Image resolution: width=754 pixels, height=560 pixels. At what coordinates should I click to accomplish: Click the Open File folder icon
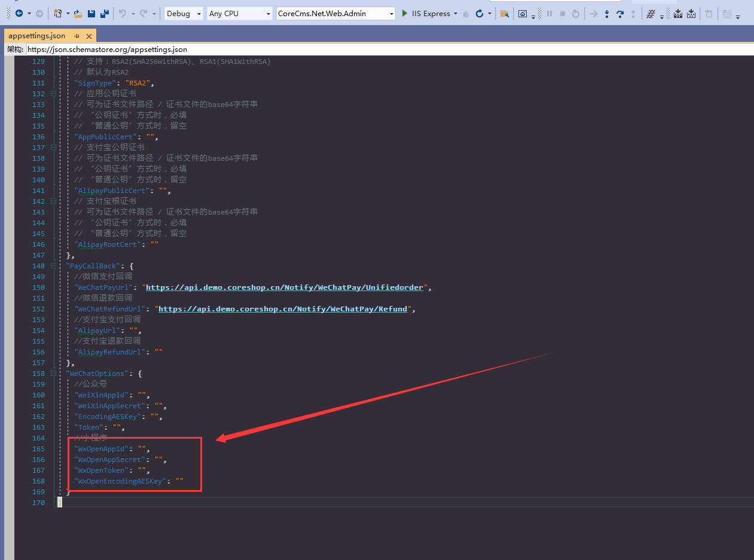[78, 13]
